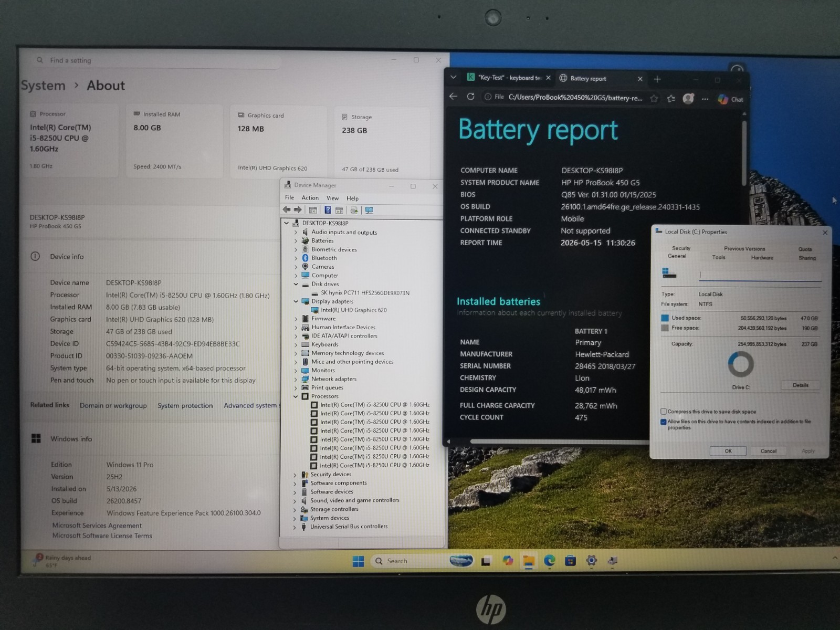Click Show/Hide Action Pane toolbar icon
Viewport: 840px width, 630px height.
pos(339,211)
